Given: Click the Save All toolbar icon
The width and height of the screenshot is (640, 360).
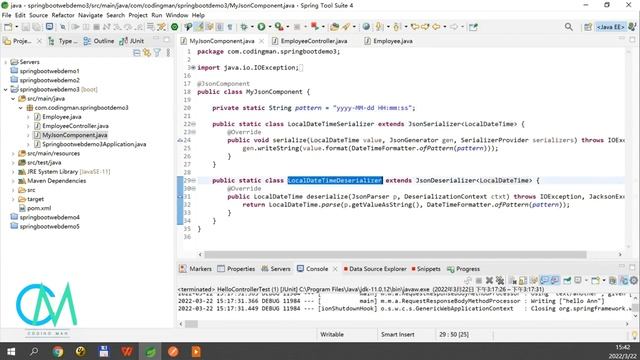Looking at the screenshot, I should 36,27.
